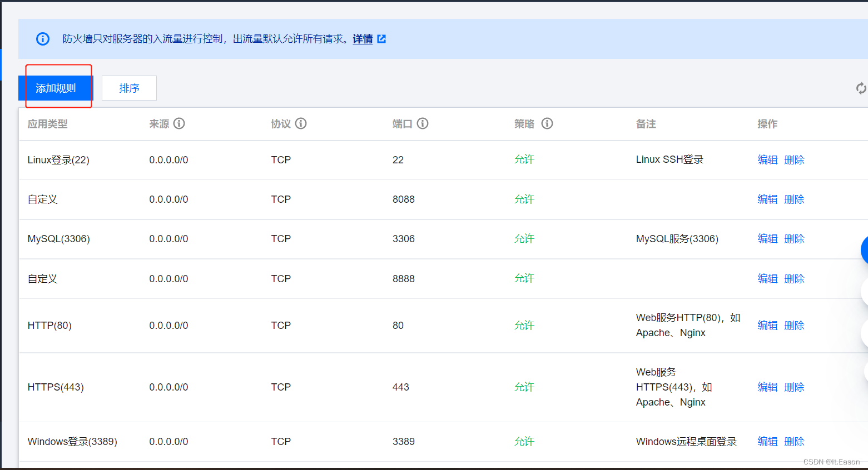
Task: Click the 添加规则 button
Action: coord(56,88)
